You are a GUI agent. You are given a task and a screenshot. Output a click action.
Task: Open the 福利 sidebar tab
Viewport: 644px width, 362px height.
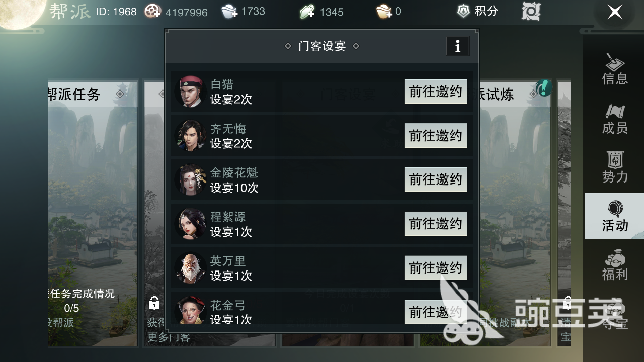tap(614, 265)
